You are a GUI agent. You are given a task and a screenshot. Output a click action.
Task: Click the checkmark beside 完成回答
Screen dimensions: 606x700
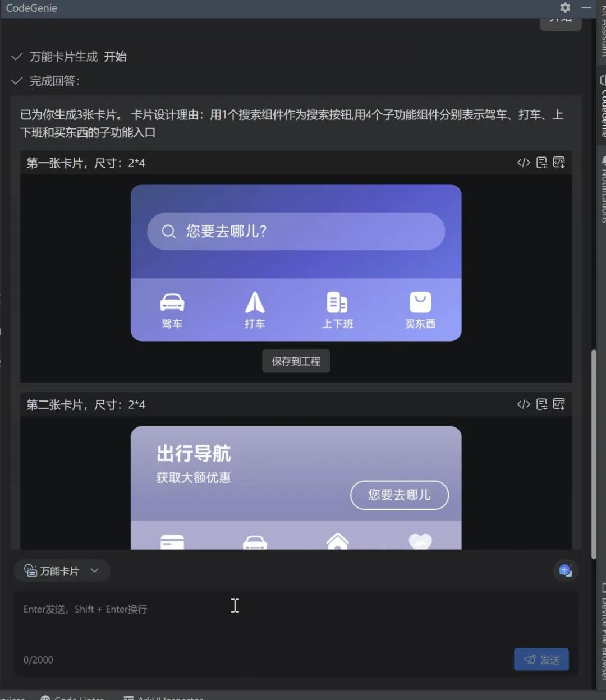pyautogui.click(x=17, y=81)
